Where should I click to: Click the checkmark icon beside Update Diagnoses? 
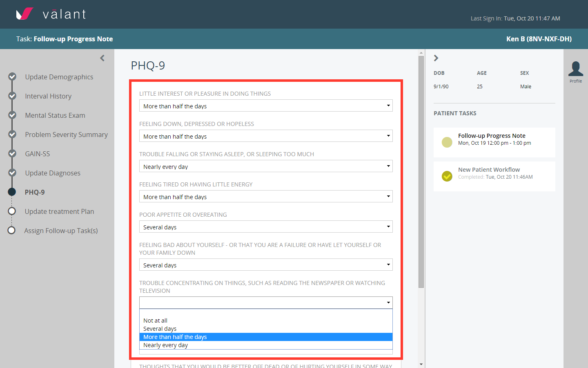point(12,173)
